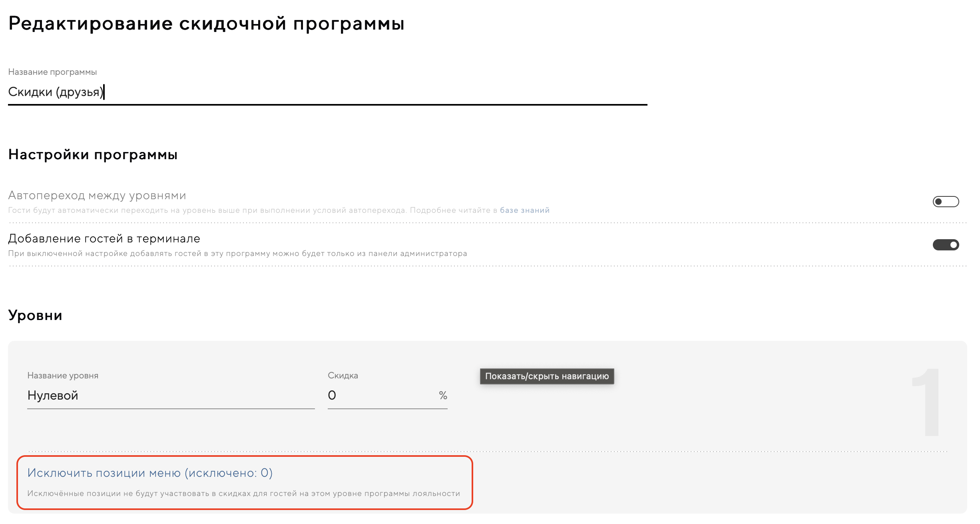Open the базе знаний link
Screen dimensions: 980x524
point(524,210)
